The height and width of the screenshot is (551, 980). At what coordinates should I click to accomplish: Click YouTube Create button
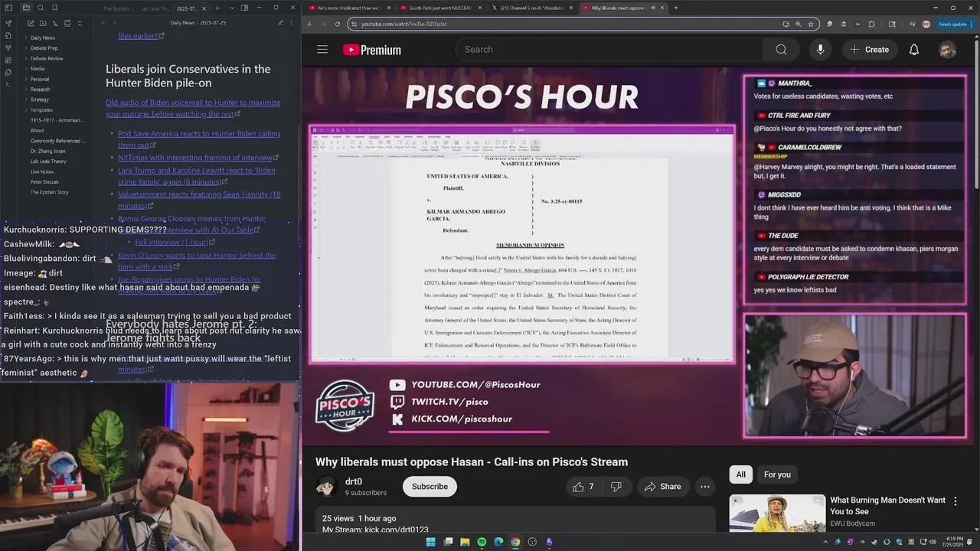coord(869,50)
